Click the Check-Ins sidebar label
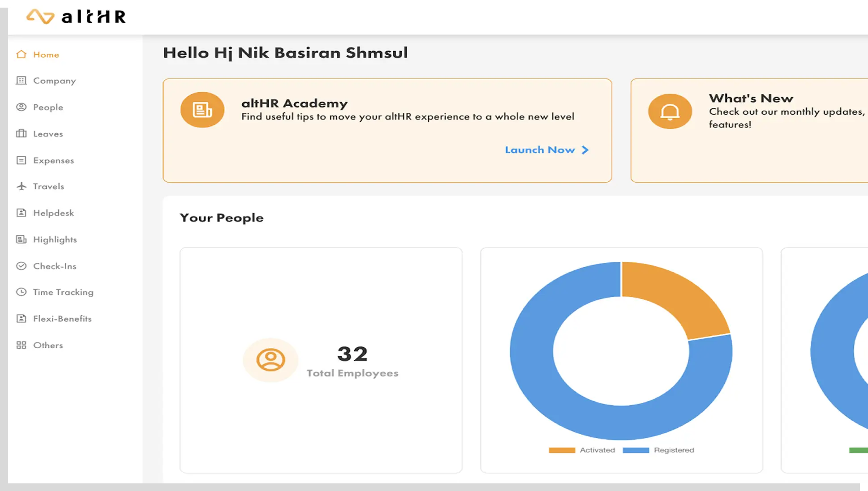The image size is (868, 491). pos(55,266)
